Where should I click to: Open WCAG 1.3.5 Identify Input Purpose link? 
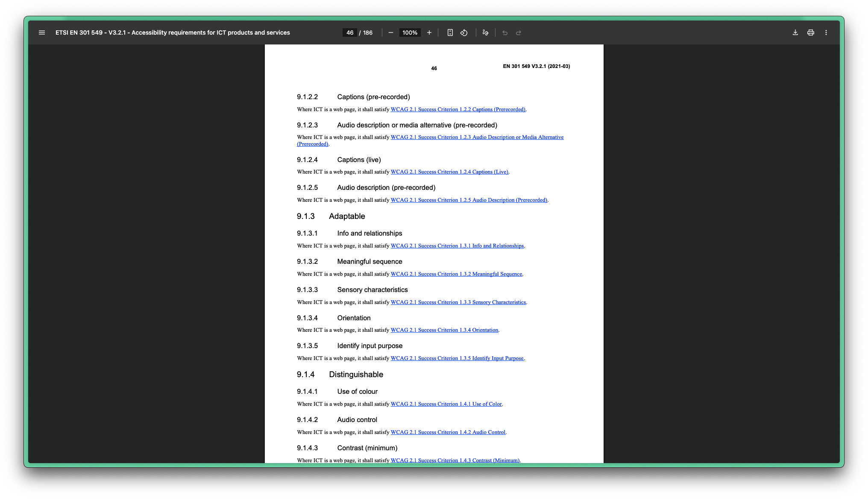pyautogui.click(x=457, y=358)
